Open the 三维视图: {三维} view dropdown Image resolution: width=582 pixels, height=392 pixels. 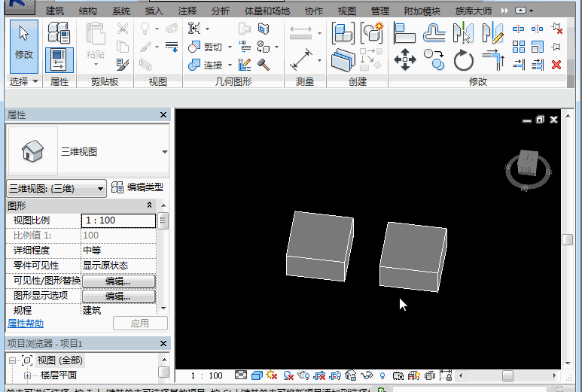click(x=56, y=189)
